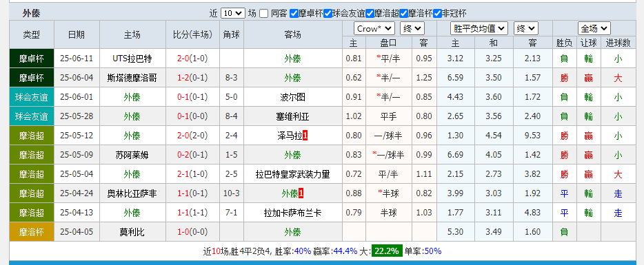644x265 pixels.
Task: Open the 泽马拉 team link
Action: click(290, 136)
